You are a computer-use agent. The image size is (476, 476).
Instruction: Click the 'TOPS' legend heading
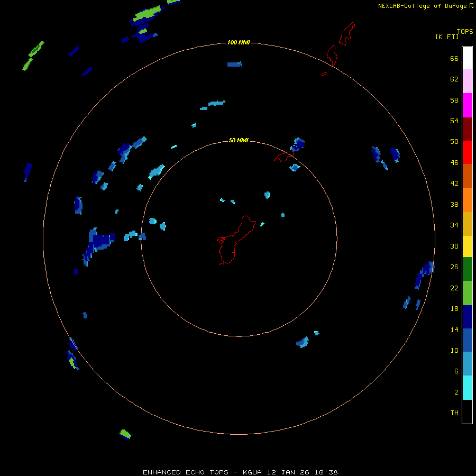tap(465, 32)
